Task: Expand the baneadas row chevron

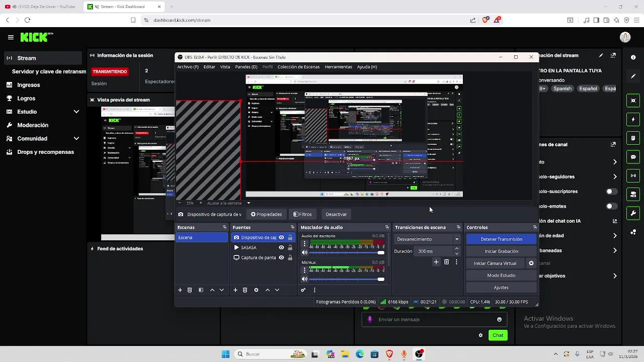Action: coord(615,250)
